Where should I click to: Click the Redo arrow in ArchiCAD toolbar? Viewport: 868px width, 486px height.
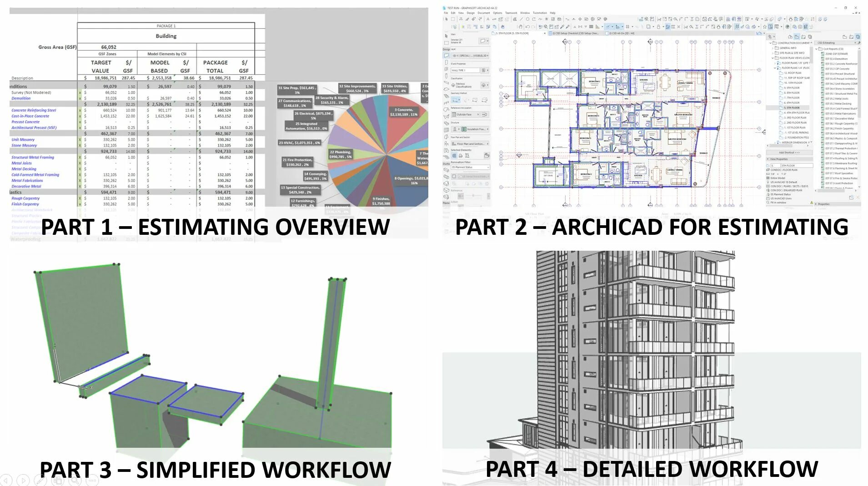tap(533, 27)
